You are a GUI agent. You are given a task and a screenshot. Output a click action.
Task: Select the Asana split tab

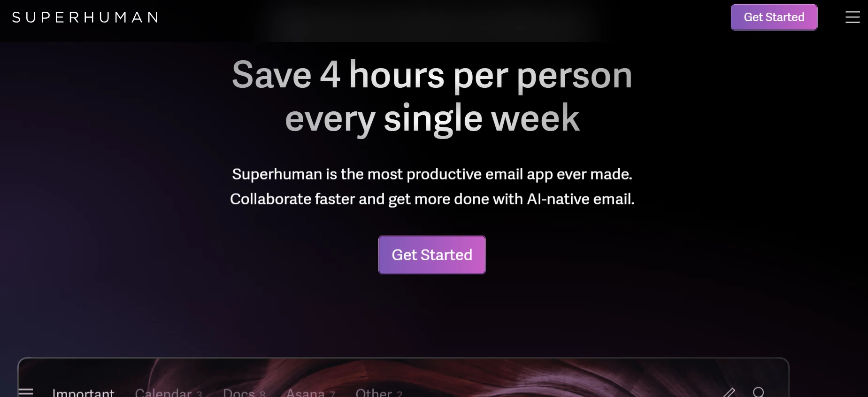pyautogui.click(x=306, y=393)
